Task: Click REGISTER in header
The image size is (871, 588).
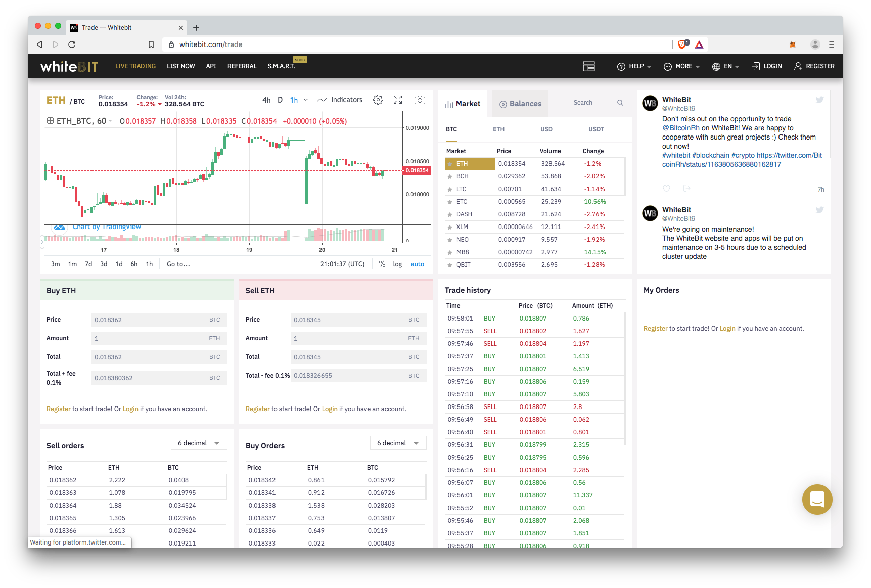Action: [814, 66]
